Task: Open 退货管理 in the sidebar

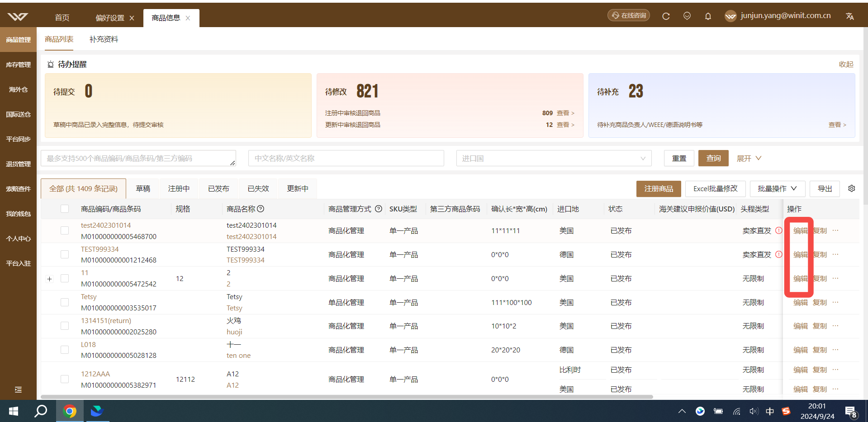Action: pos(18,164)
